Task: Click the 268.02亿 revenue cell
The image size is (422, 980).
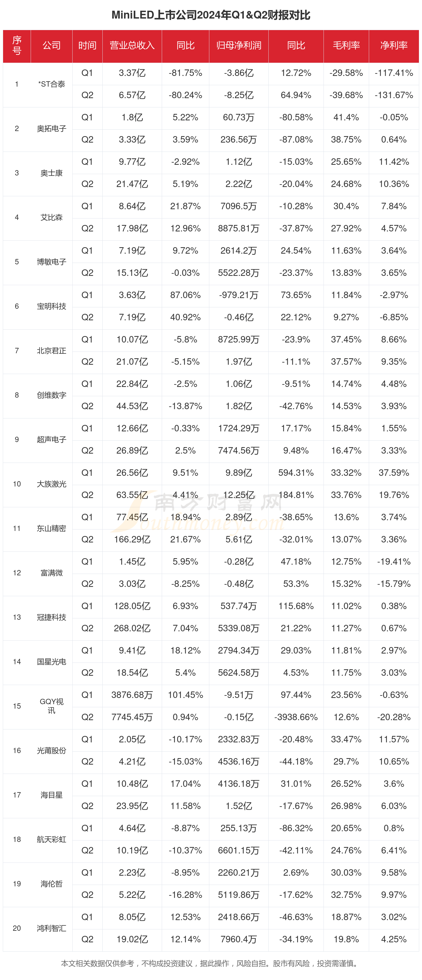Action: pos(132,628)
